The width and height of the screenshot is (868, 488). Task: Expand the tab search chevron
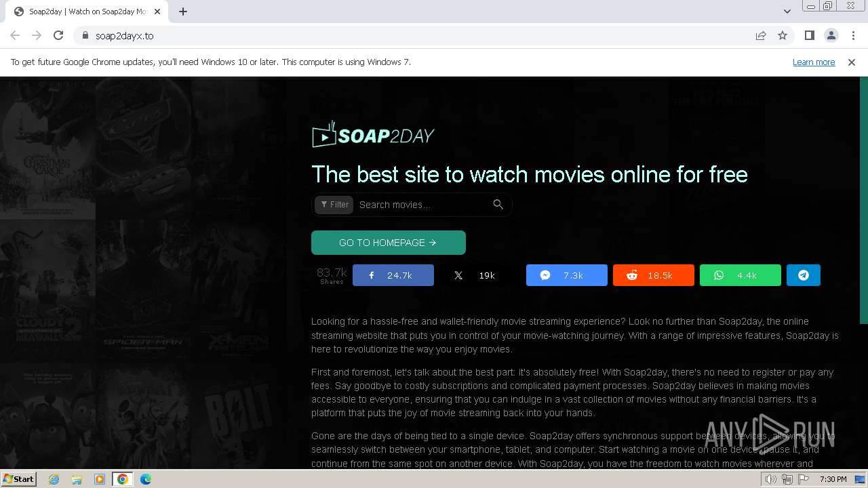(787, 12)
